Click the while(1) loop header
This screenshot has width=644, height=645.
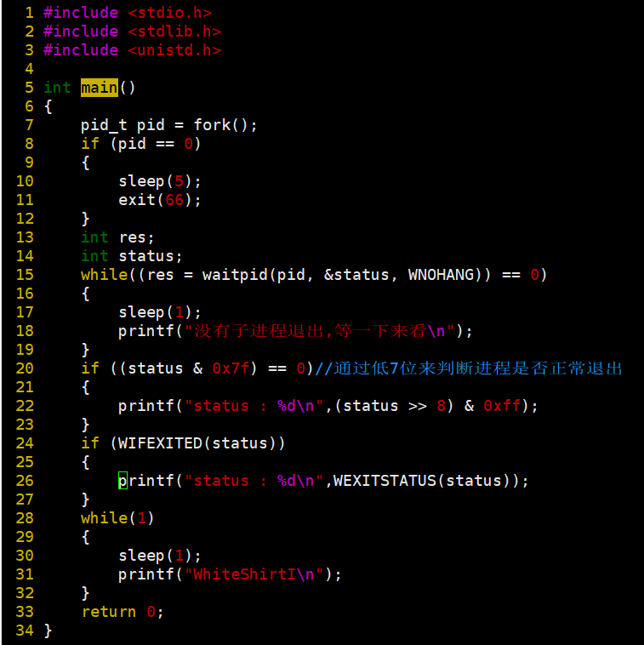(117, 518)
